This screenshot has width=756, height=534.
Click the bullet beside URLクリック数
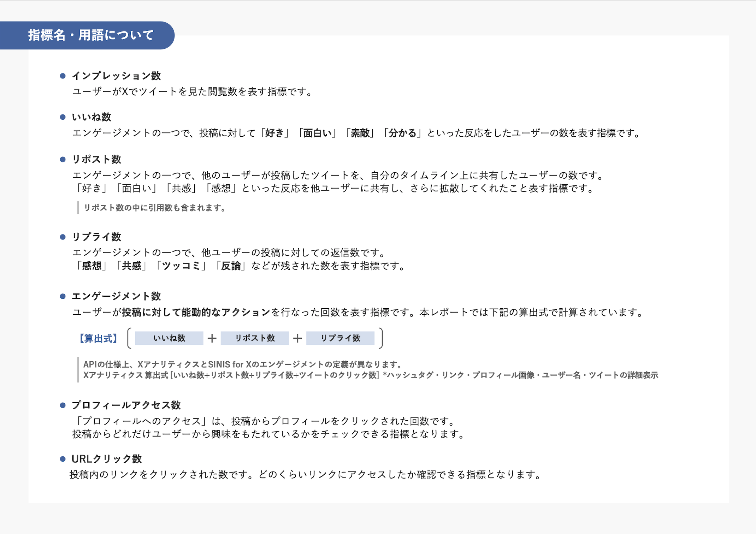point(63,459)
